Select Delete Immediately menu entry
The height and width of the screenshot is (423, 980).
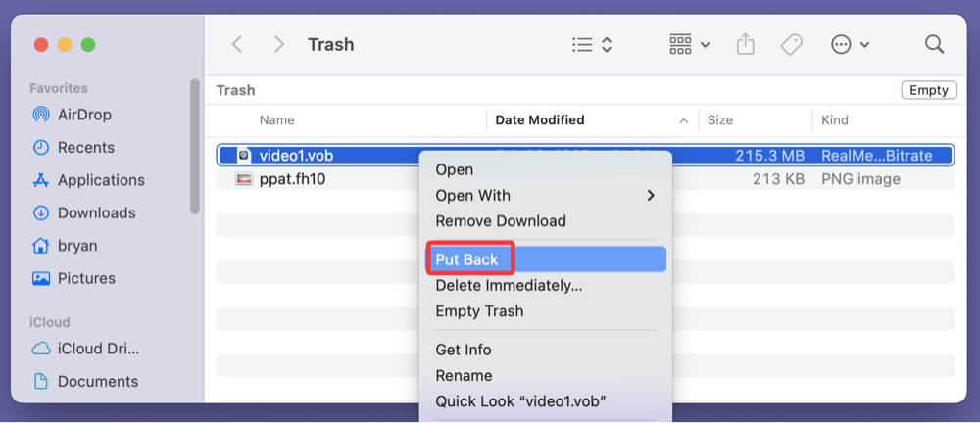[508, 286]
